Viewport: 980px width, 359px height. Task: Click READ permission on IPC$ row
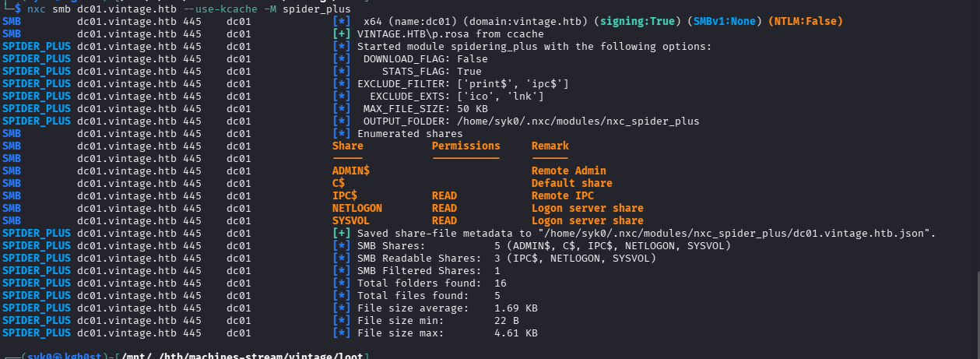[x=444, y=195]
